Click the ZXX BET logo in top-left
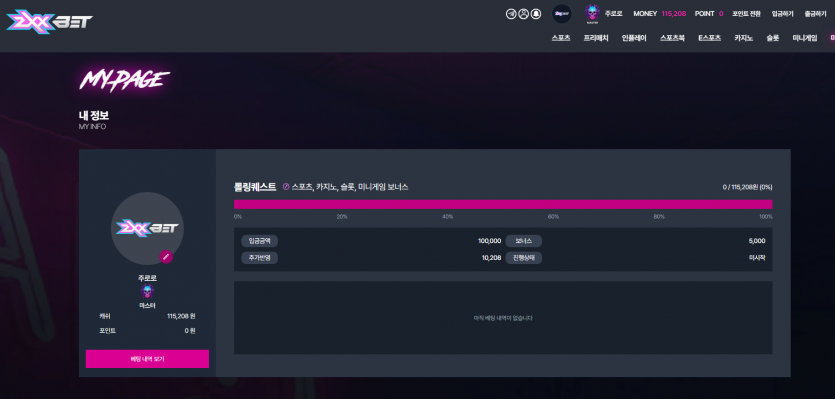This screenshot has width=835, height=399. (50, 21)
